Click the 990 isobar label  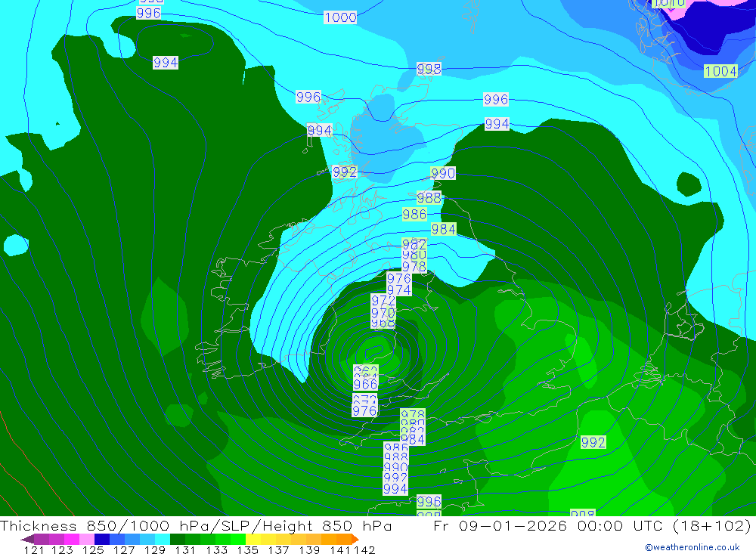(443, 174)
